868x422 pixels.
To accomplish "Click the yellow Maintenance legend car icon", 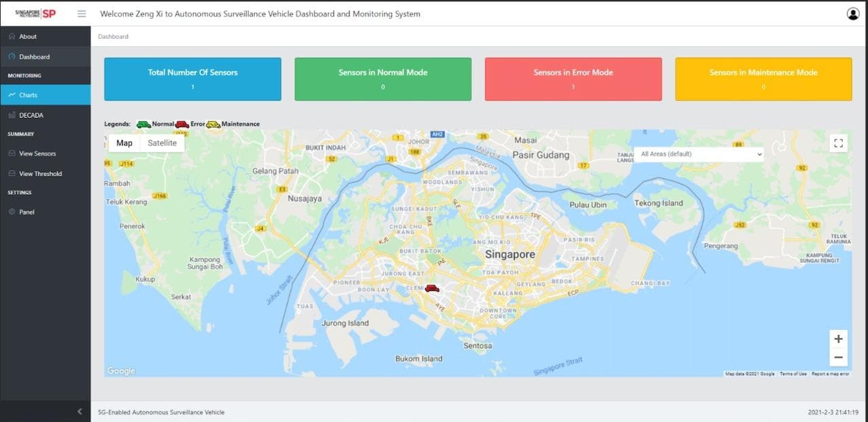I will 213,124.
